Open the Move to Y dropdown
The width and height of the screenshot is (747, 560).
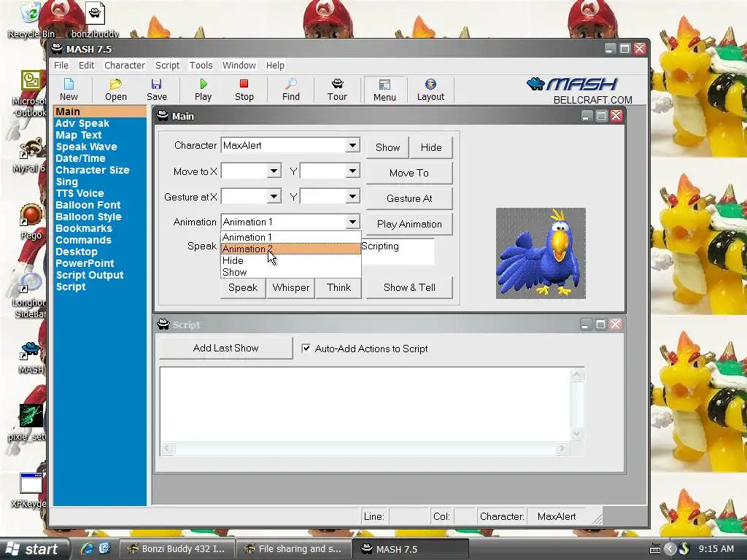[x=352, y=171]
